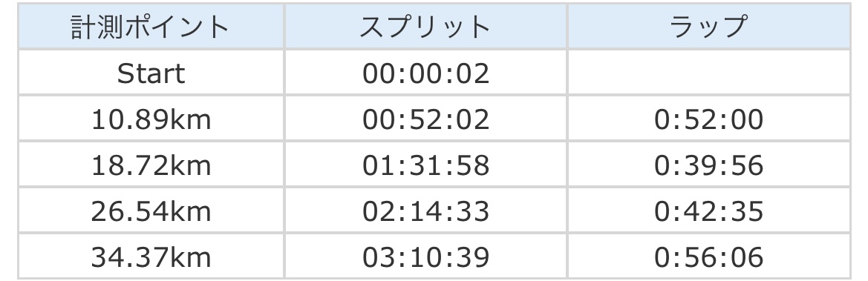
Task: Click the split time 03:10:39
Action: coord(425,257)
